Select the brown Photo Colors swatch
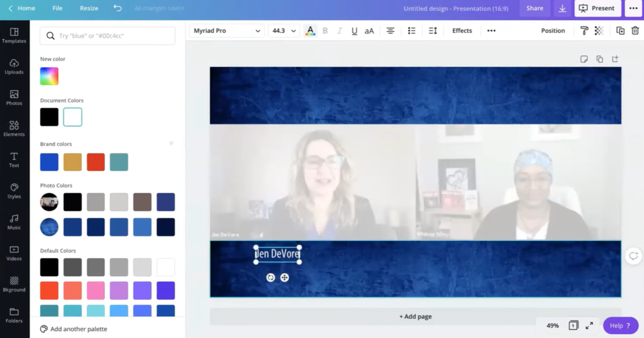This screenshot has width=644, height=338. (x=142, y=202)
